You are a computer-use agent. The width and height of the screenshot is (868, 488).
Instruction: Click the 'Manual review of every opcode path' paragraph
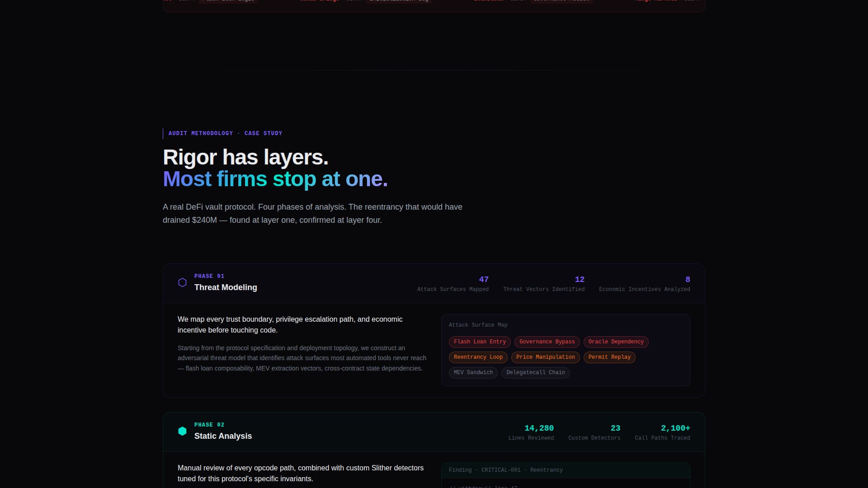click(x=301, y=473)
